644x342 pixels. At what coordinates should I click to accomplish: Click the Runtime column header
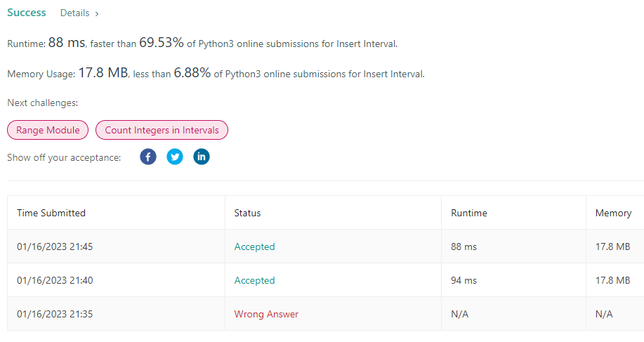click(469, 213)
